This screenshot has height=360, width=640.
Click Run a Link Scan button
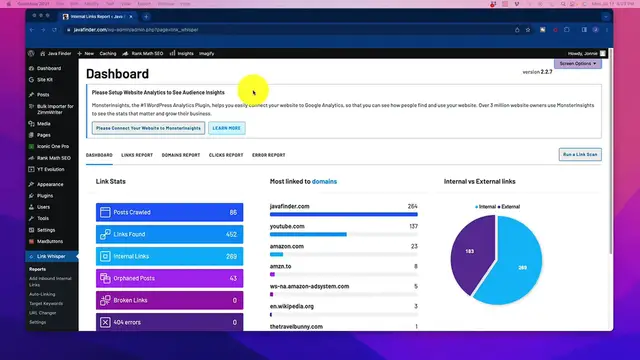[580, 155]
